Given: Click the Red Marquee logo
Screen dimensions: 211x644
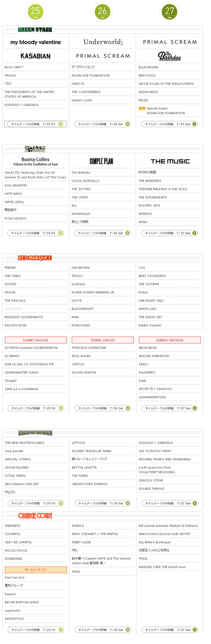Looking at the screenshot, I should point(35,258).
